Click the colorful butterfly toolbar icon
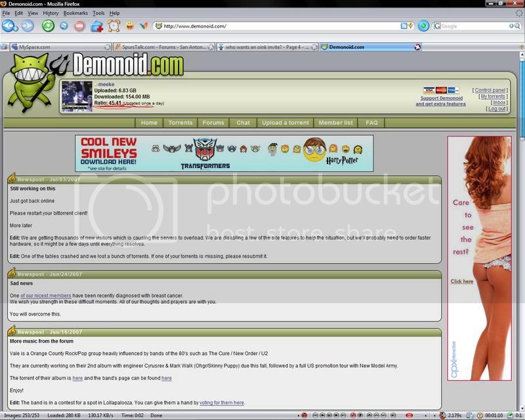The width and height of the screenshot is (525, 420). 144,26
